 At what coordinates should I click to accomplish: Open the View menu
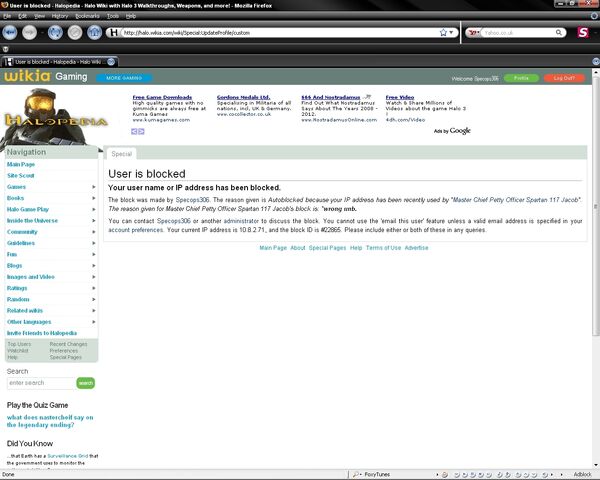tap(39, 16)
